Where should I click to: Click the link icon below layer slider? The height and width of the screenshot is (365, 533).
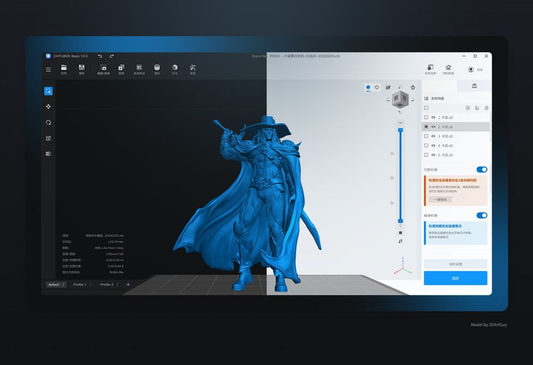pos(400,241)
